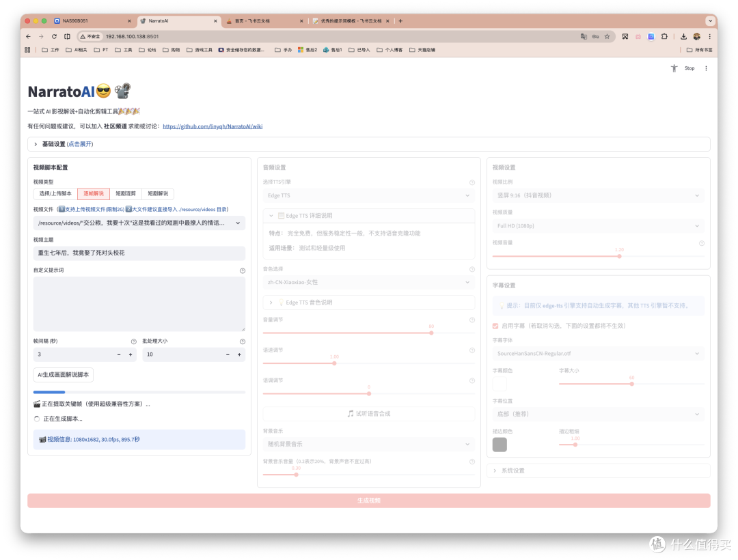Open the AI相关 bookmark folder
This screenshot has height=560, width=738.
77,50
